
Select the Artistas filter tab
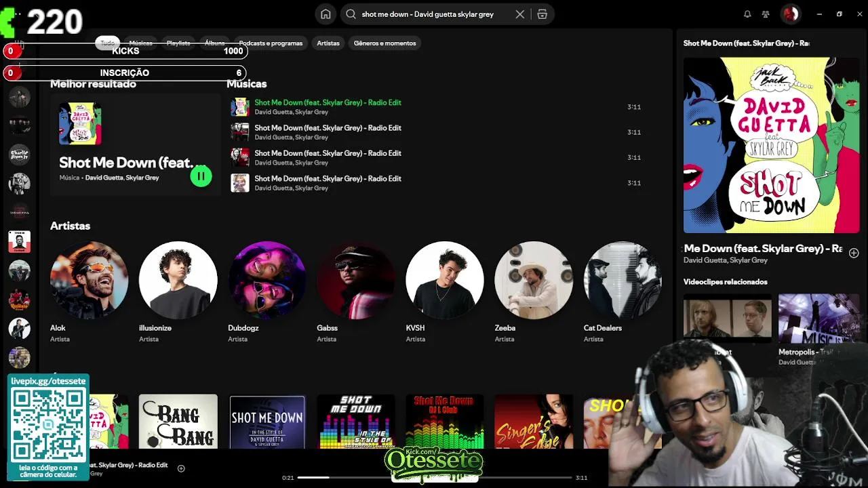(328, 43)
